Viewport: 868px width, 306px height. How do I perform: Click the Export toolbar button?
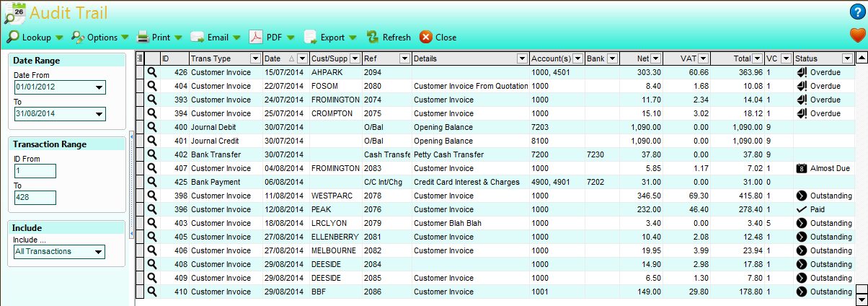click(324, 38)
